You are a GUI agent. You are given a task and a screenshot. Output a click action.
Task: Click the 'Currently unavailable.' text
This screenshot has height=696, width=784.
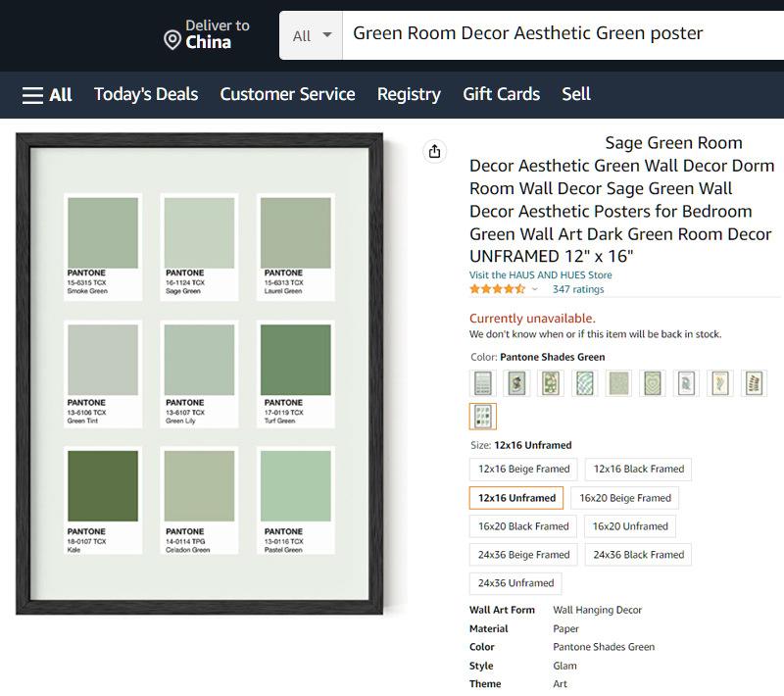(x=532, y=319)
